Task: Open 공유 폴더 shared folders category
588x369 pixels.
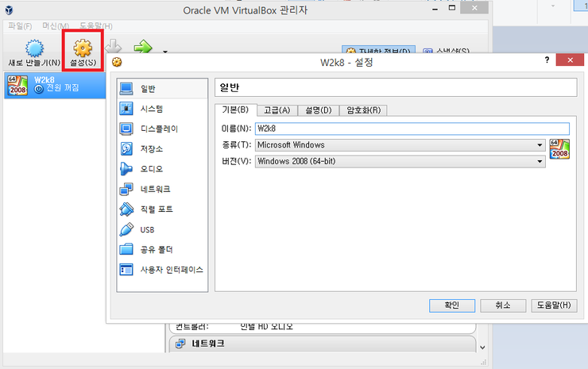Action: pos(156,249)
